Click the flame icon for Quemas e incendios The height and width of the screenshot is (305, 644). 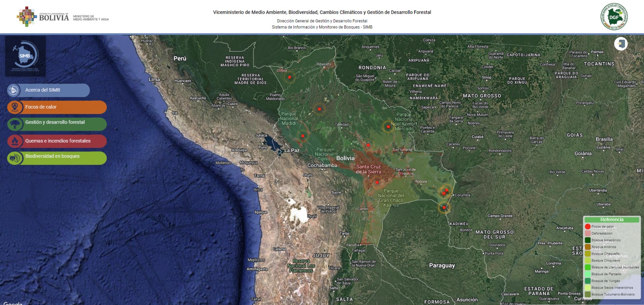pyautogui.click(x=15, y=141)
